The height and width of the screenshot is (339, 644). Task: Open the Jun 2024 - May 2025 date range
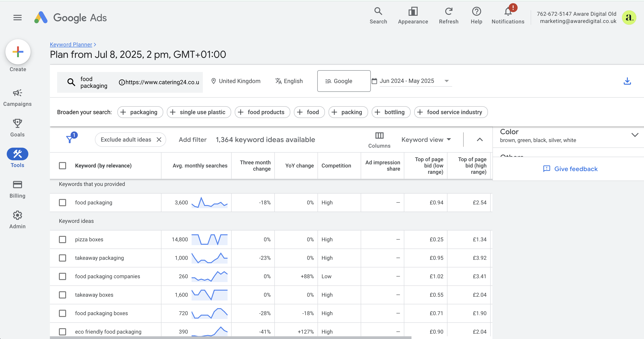coord(416,81)
